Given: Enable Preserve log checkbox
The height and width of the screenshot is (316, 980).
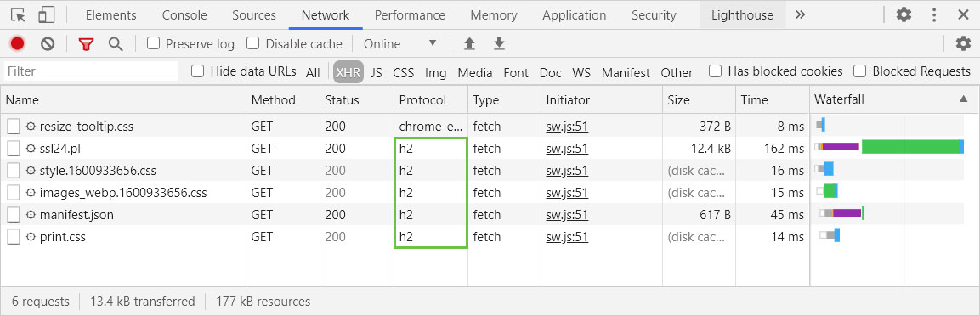Looking at the screenshot, I should point(153,43).
